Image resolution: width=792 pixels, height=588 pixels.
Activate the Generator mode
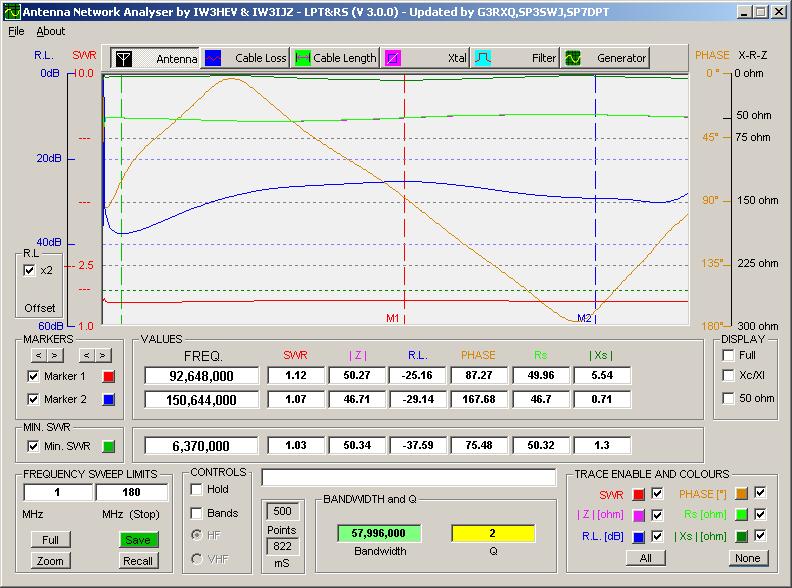point(573,58)
